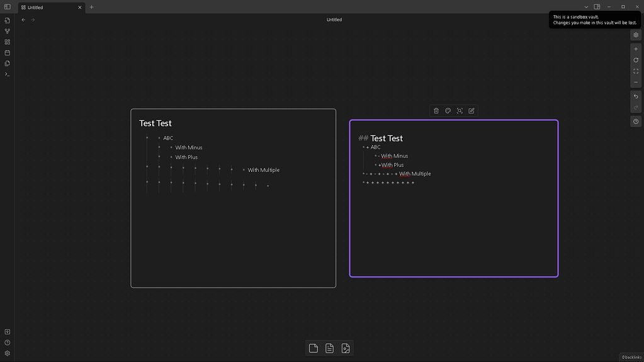The image size is (644, 362).
Task: Zoom canvas to fit
Action: pos(636,72)
